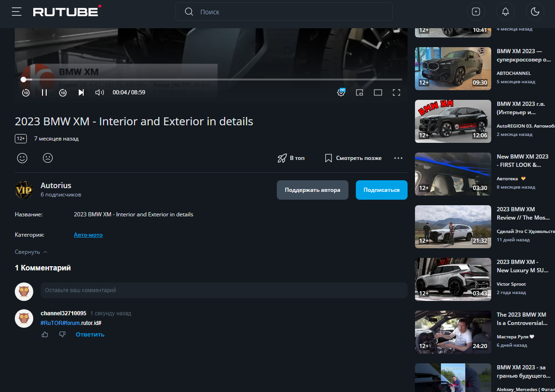Open BMW XM 2023 — суперкроссовер title
555x392 pixels.
(x=524, y=55)
